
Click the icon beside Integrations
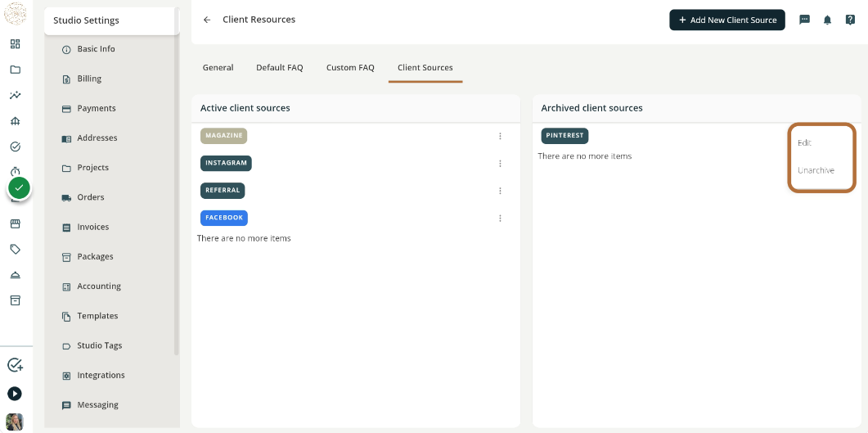(x=66, y=376)
